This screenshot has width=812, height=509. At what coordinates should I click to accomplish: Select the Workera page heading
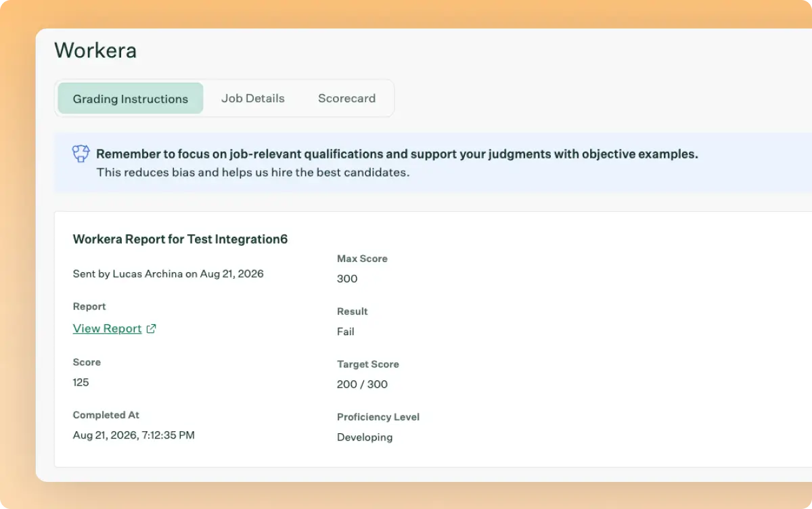pyautogui.click(x=95, y=50)
